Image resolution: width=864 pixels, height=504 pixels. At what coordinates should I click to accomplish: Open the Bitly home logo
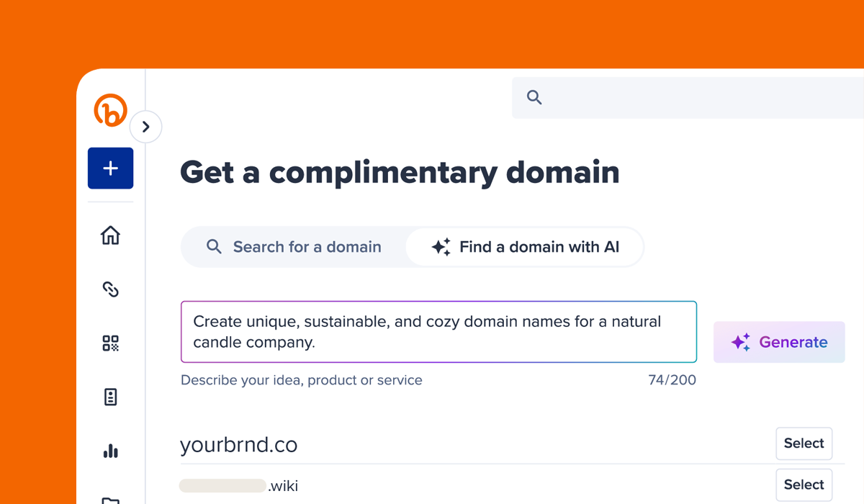click(109, 110)
